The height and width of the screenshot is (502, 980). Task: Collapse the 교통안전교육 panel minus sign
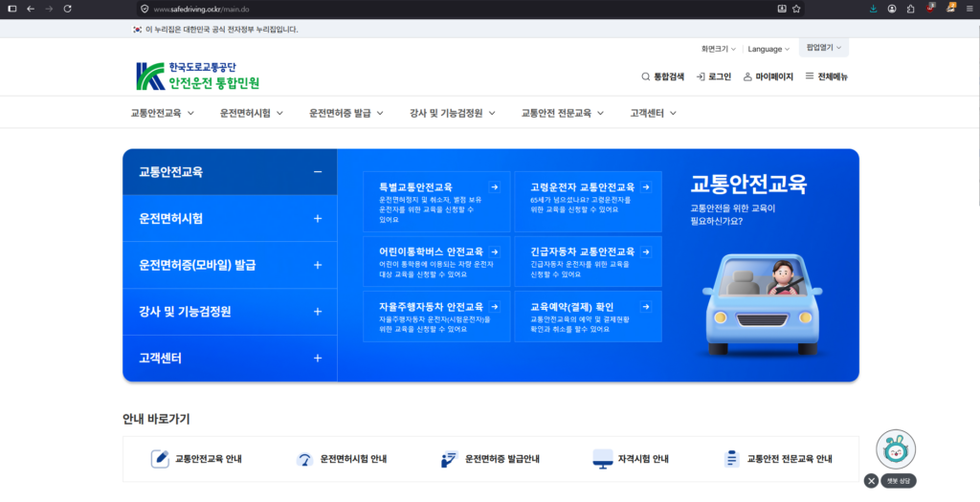318,172
